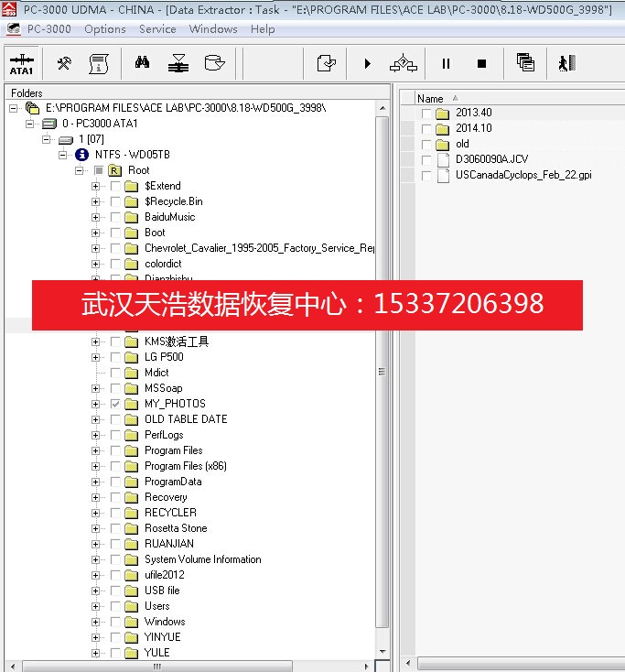Screen dimensions: 625x672
Task: Select the Users folder in tree
Action: [x=156, y=606]
